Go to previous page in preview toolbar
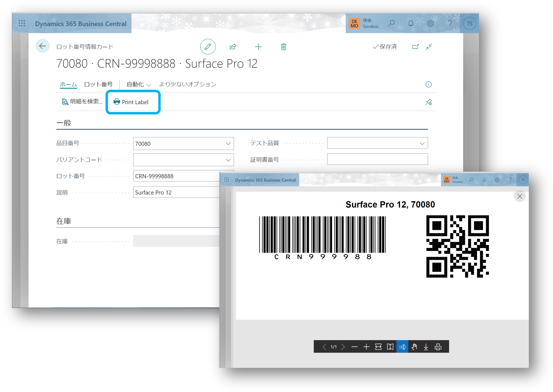 324,347
